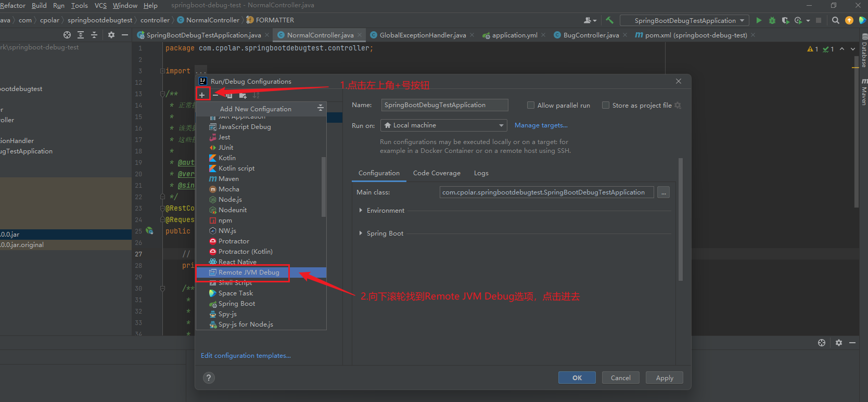This screenshot has width=868, height=402.
Task: Click the Name input field
Action: click(444, 105)
